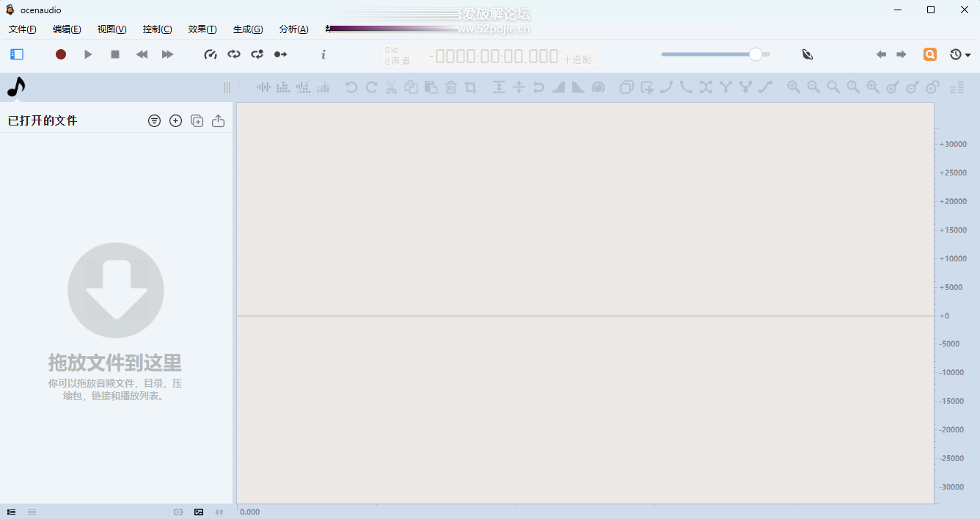This screenshot has width=980, height=519.
Task: Click the link icon in sidebar footer
Action: pos(178,512)
